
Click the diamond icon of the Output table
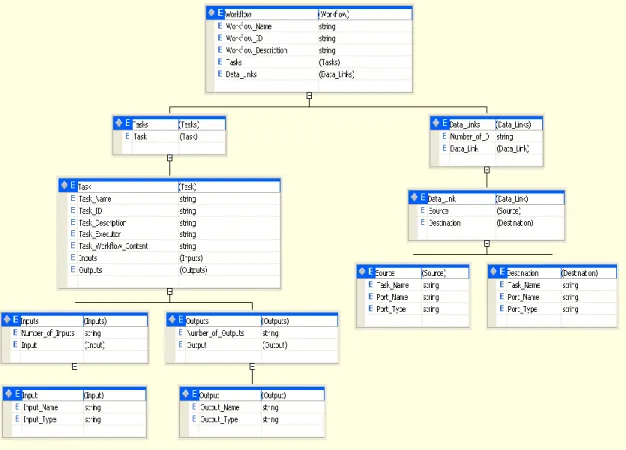coord(185,394)
